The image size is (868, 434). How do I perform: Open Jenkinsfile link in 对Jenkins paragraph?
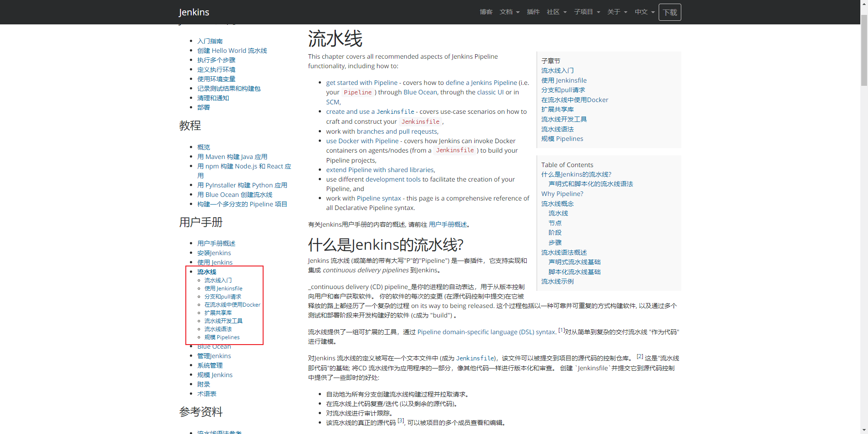click(475, 358)
